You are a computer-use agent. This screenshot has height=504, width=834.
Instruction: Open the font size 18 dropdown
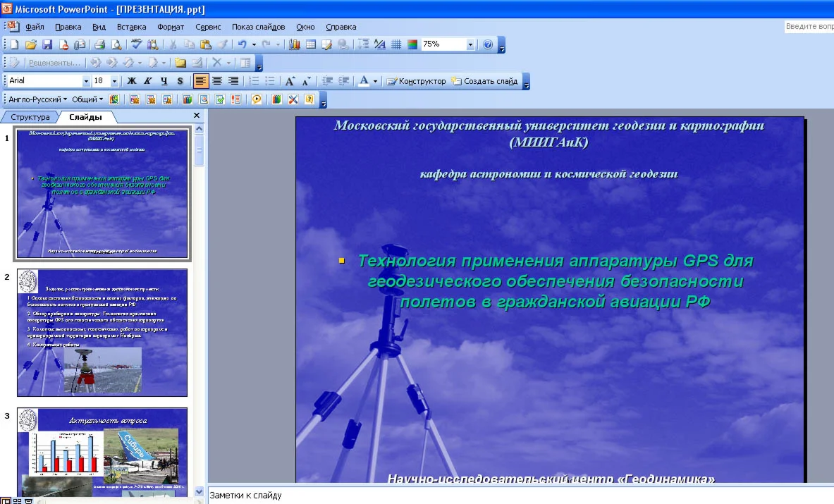click(114, 81)
